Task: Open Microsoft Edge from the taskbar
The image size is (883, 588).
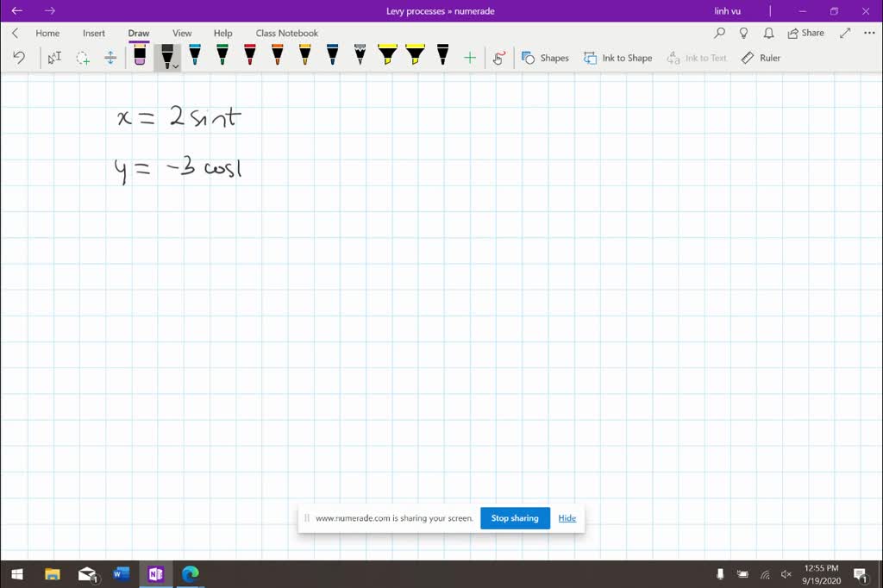Action: (190, 574)
